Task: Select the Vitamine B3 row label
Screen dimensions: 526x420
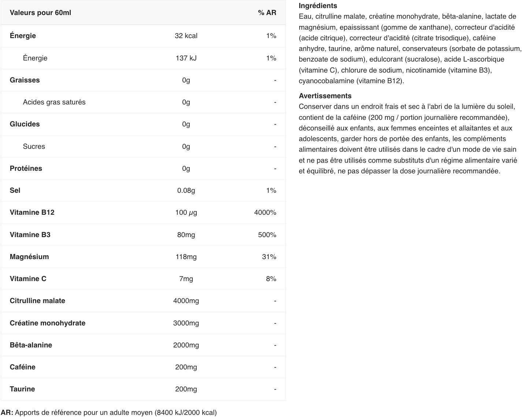Action: 30,235
